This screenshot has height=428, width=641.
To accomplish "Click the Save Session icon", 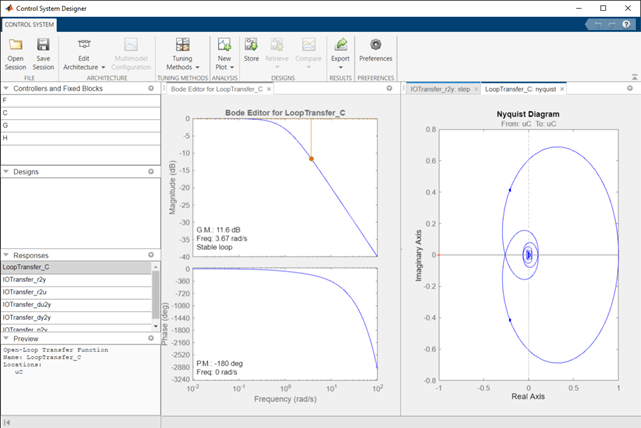I will (x=43, y=46).
